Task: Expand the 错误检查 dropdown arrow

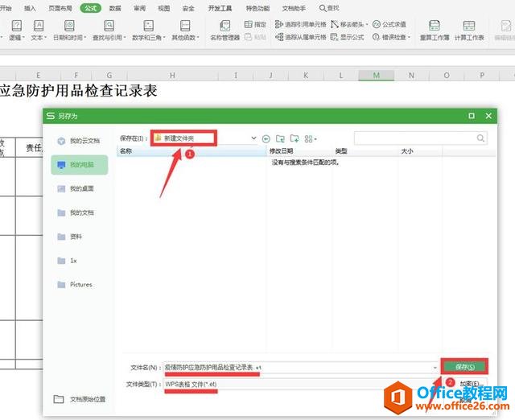Action: coord(410,37)
